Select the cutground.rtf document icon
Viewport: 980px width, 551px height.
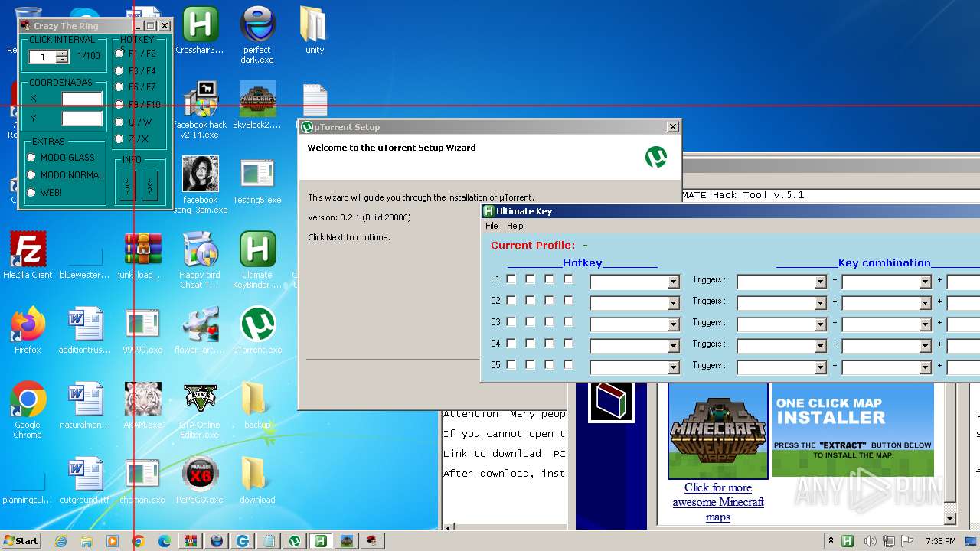click(x=85, y=481)
